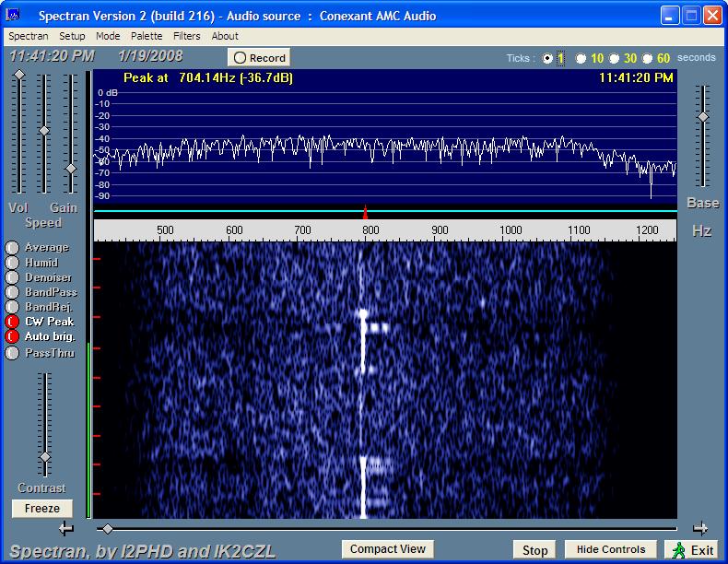This screenshot has height=564, width=728.
Task: Open the About menu
Action: 225,36
